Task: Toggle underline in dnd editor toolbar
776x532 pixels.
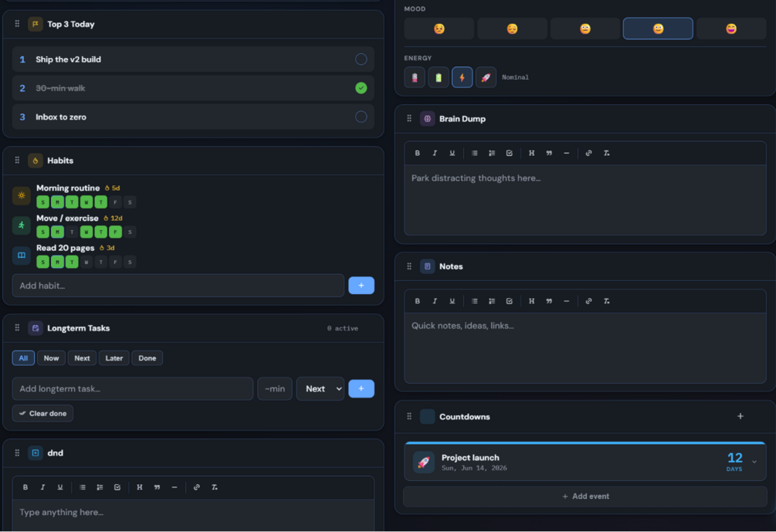Action: tap(60, 487)
